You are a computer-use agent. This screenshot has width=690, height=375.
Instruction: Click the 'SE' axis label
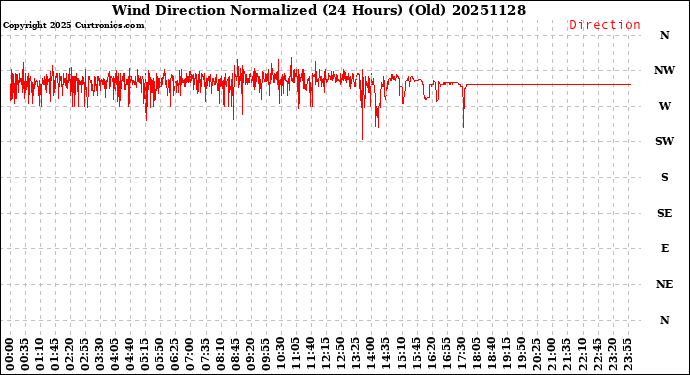(x=664, y=213)
